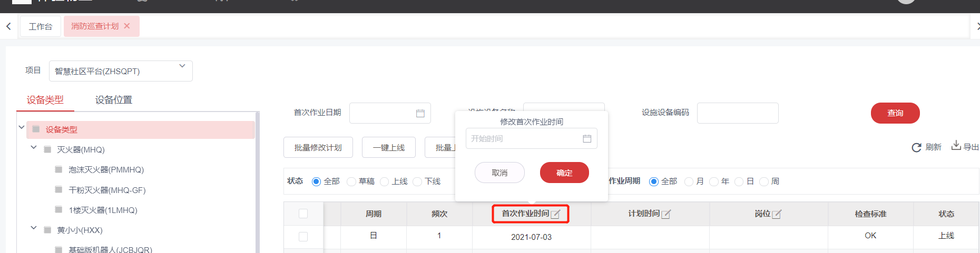Click 确定 in the popup
980x253 pixels.
(564, 173)
